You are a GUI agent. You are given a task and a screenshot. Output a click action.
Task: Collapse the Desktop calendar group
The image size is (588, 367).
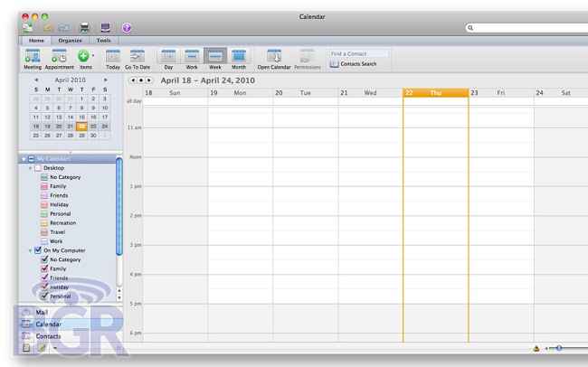point(30,168)
